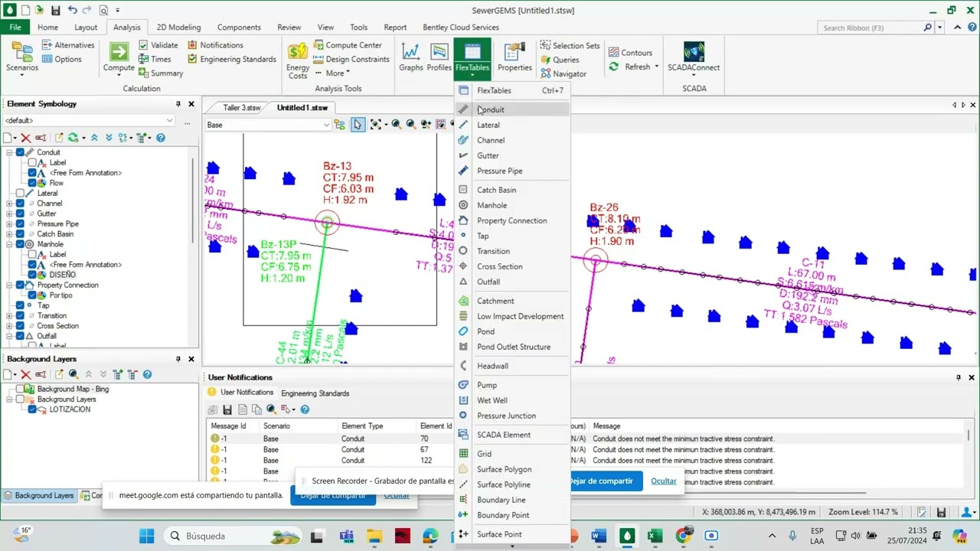
Task: Collapse the Manhole tree node
Action: [9, 244]
